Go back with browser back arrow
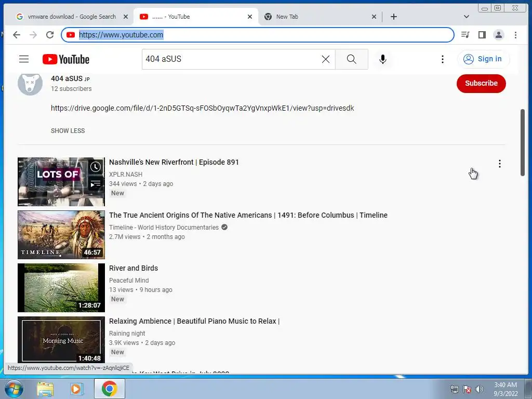The width and height of the screenshot is (532, 399). [x=16, y=35]
